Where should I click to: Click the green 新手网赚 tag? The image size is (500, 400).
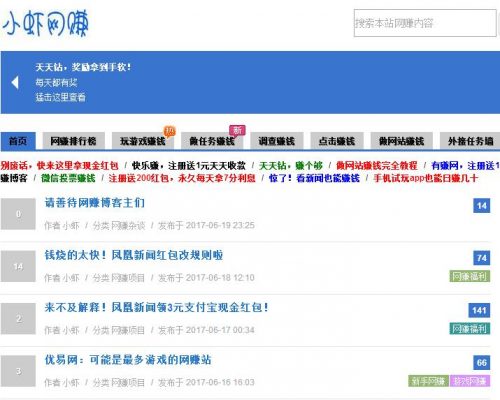(x=428, y=381)
